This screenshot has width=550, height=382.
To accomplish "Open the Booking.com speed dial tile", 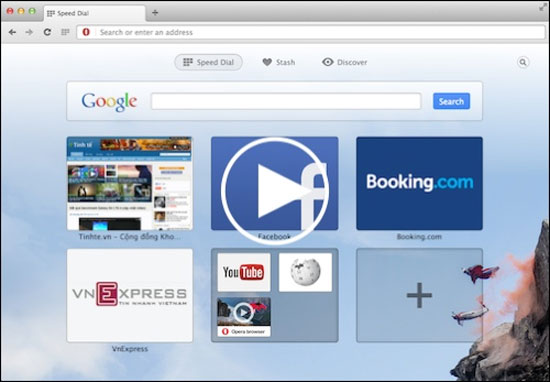I will [x=419, y=183].
